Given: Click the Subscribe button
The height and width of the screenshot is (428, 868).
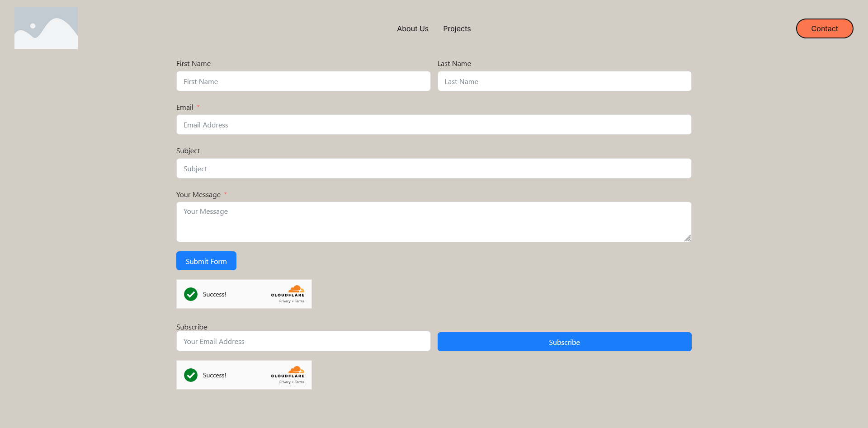Looking at the screenshot, I should [x=564, y=342].
